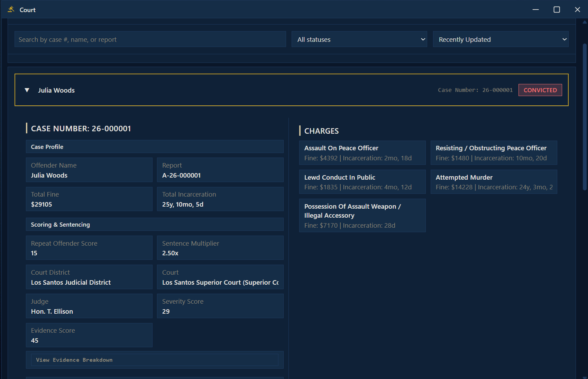The image size is (588, 379).
Task: Click the Report A-26-000001 field
Action: click(x=220, y=170)
